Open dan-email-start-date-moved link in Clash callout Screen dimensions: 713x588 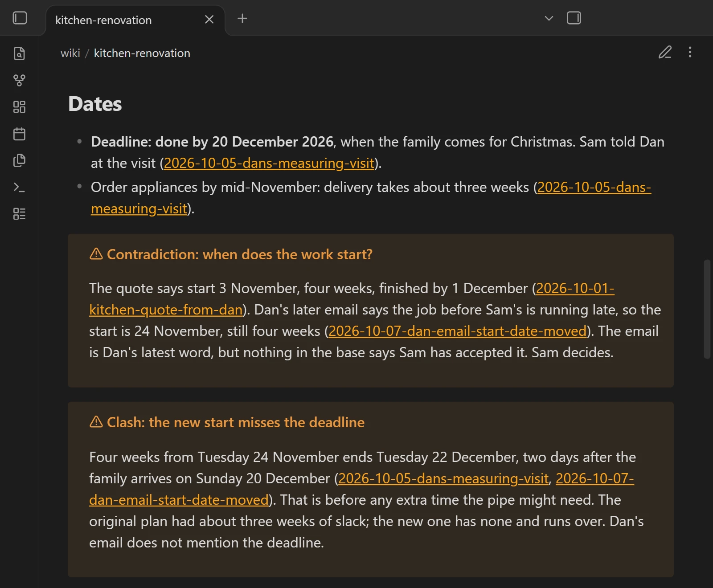click(361, 489)
